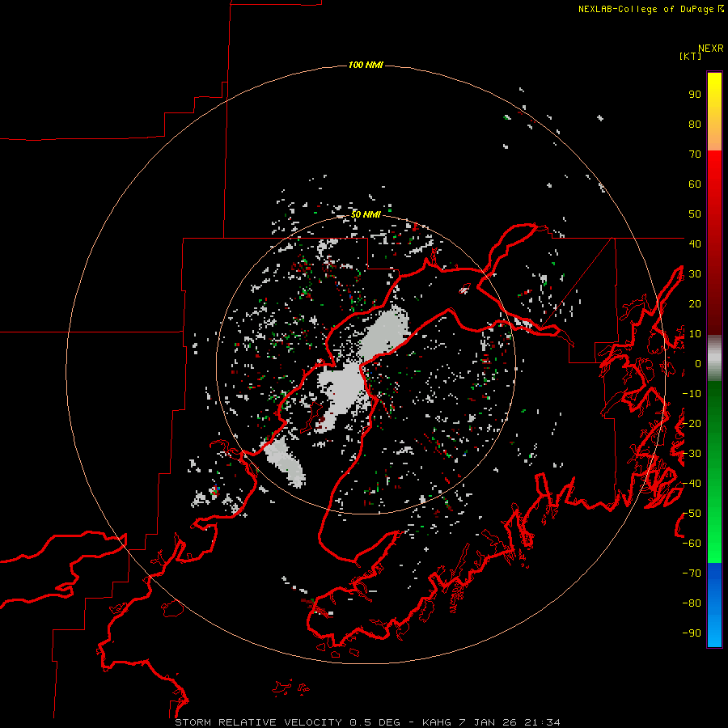Image resolution: width=728 pixels, height=728 pixels.
Task: Click the NEXR label above color scale
Action: pos(711,49)
